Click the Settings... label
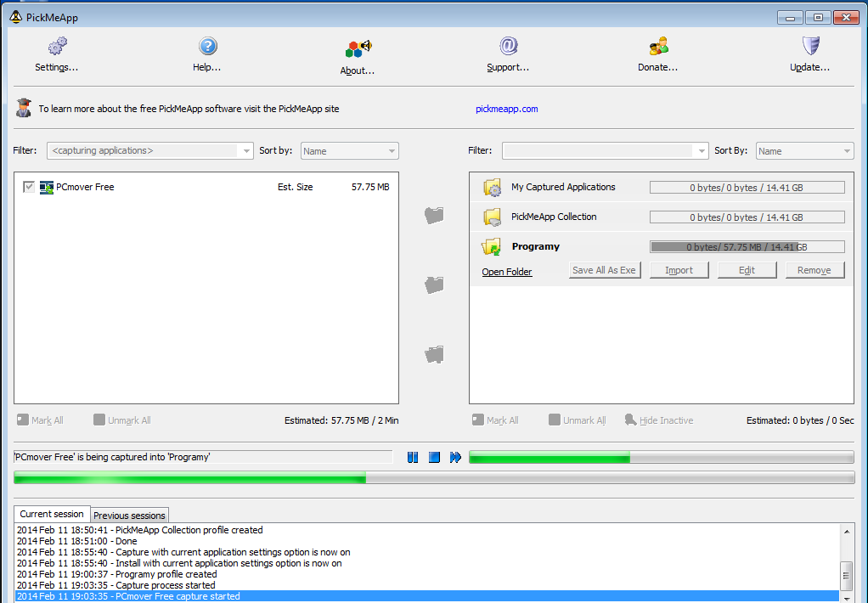 (x=56, y=67)
